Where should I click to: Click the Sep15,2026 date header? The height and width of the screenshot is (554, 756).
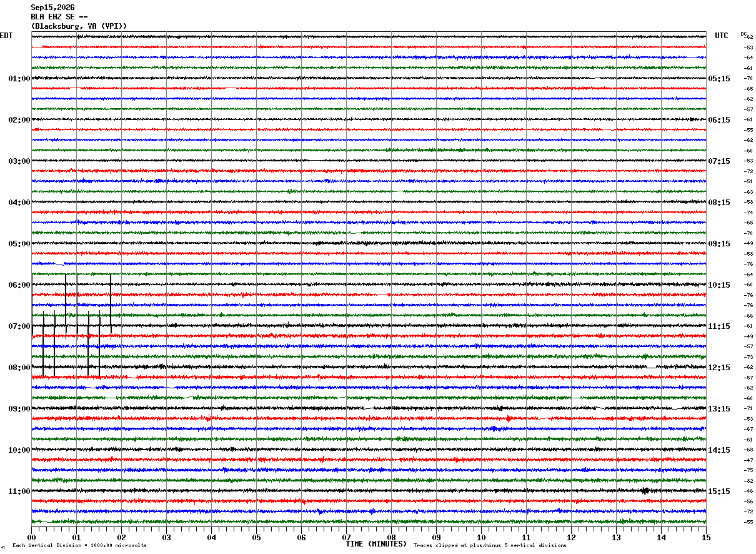(x=52, y=8)
